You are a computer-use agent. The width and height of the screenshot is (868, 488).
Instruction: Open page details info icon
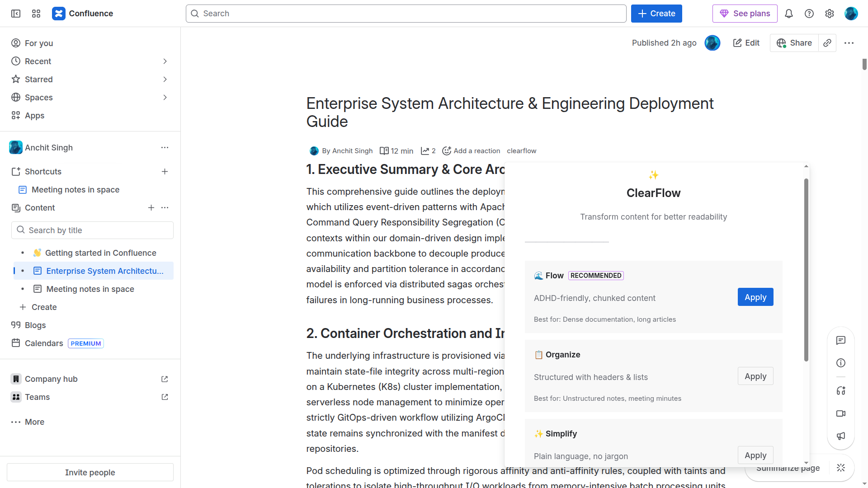point(840,363)
